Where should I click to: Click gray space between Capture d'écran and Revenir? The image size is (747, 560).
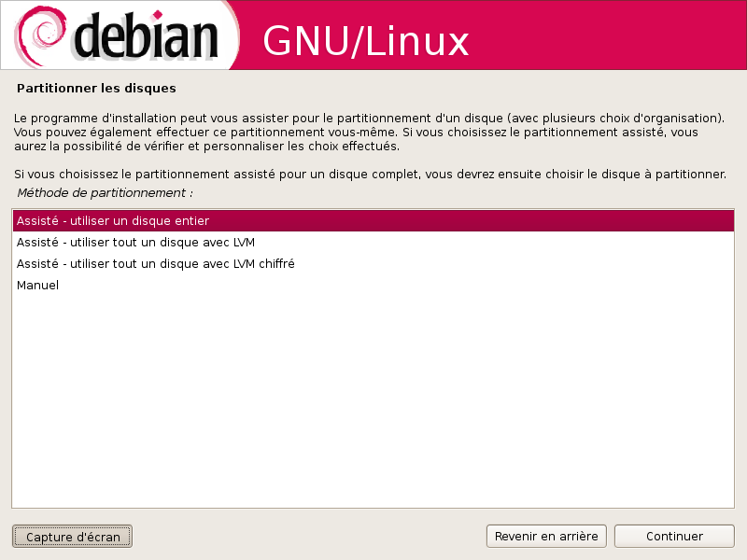[309, 537]
